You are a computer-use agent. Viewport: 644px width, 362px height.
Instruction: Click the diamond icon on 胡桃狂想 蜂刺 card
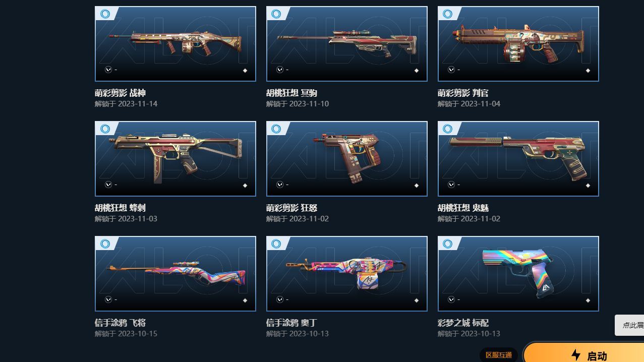(x=245, y=186)
